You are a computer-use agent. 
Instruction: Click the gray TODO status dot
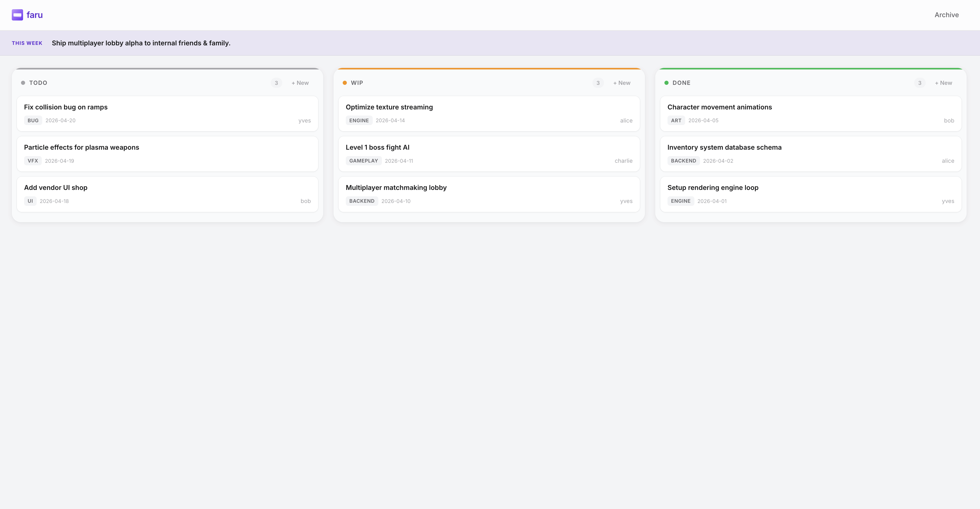(x=23, y=83)
